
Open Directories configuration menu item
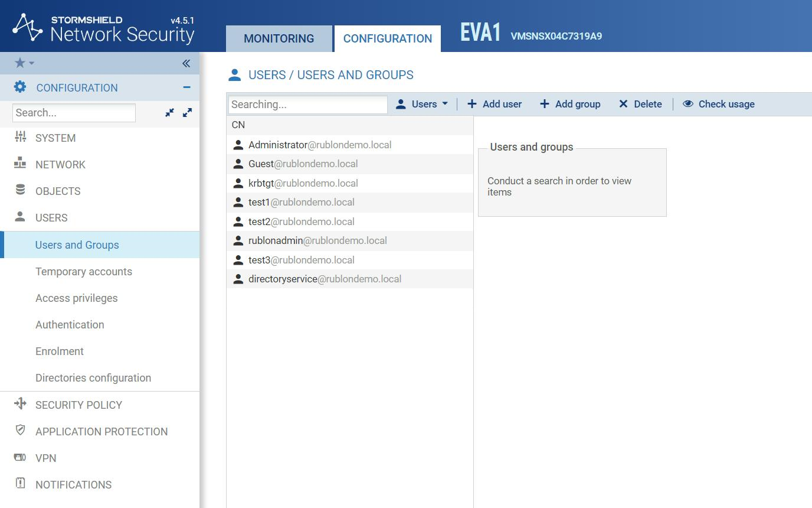93,378
